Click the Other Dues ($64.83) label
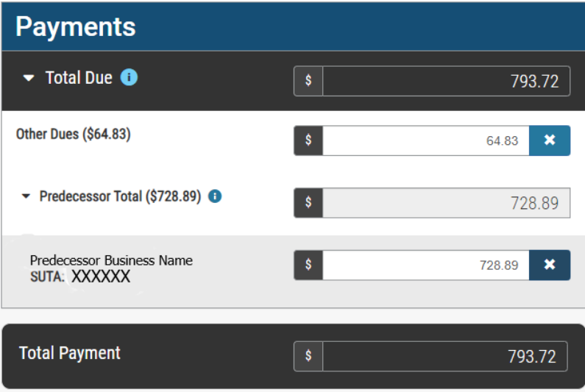The image size is (585, 392). [73, 134]
